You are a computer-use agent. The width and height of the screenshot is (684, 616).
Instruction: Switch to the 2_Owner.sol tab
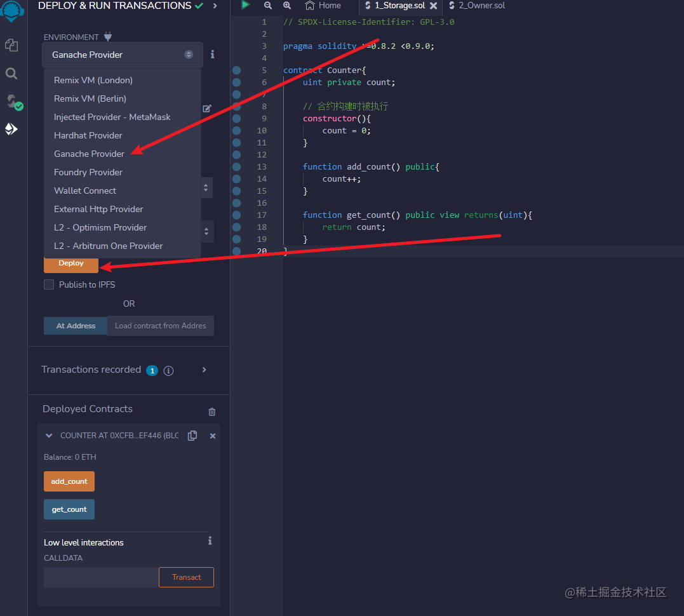pos(477,6)
